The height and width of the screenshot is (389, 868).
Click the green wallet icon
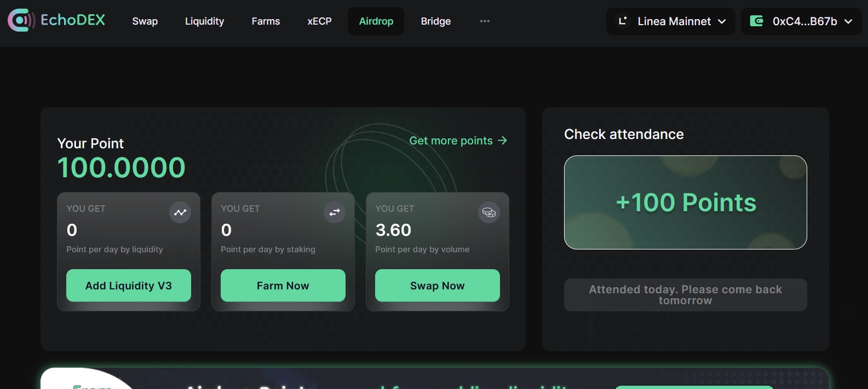tap(757, 21)
